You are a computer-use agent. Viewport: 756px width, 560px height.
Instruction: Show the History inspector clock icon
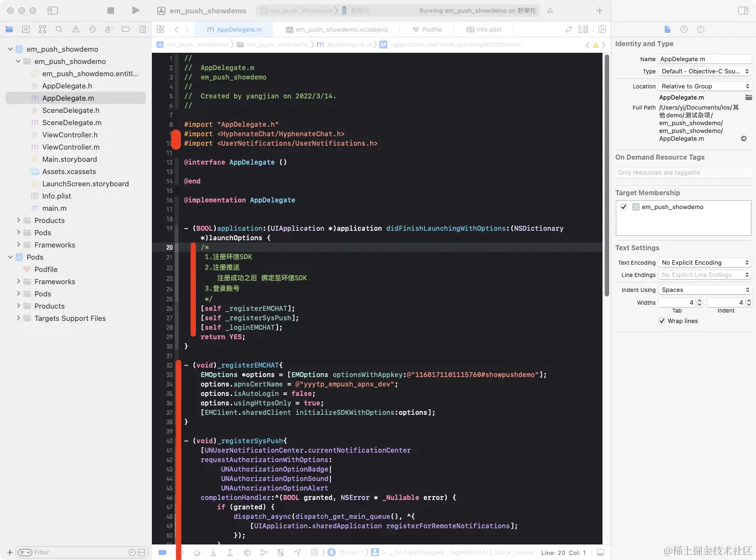point(684,29)
